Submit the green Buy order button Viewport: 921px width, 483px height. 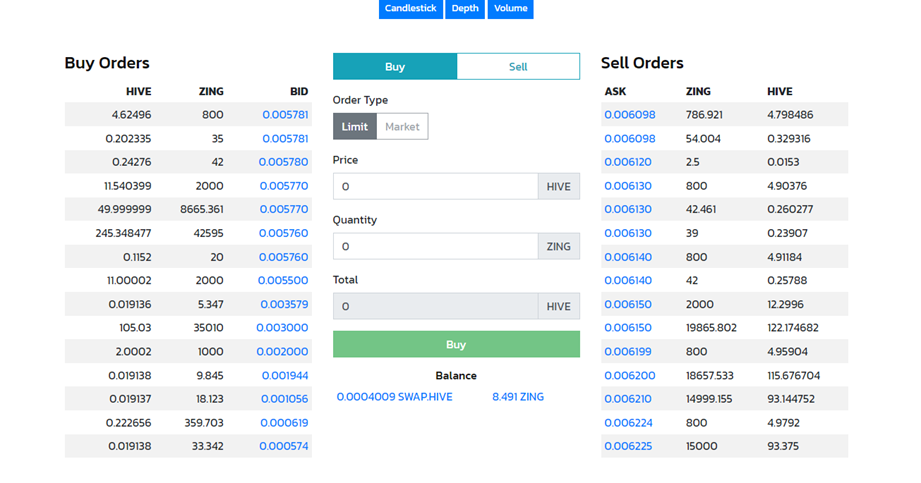click(x=456, y=344)
